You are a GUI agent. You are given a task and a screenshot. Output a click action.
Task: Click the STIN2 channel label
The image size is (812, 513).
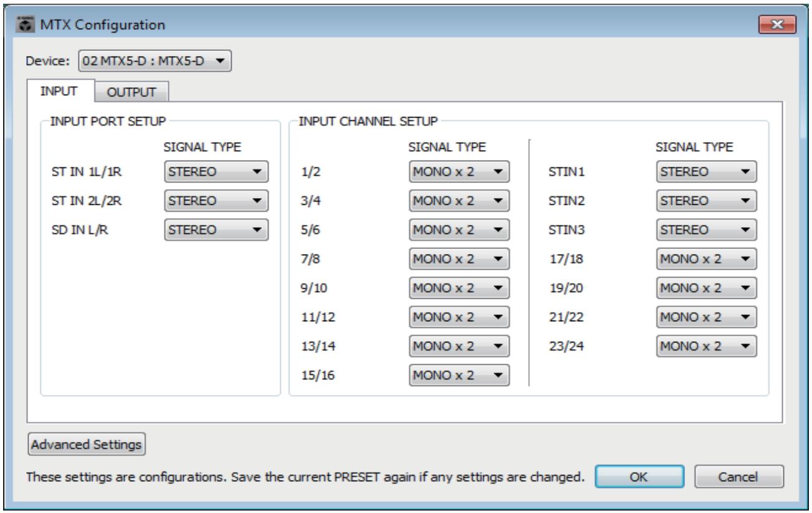(567, 201)
